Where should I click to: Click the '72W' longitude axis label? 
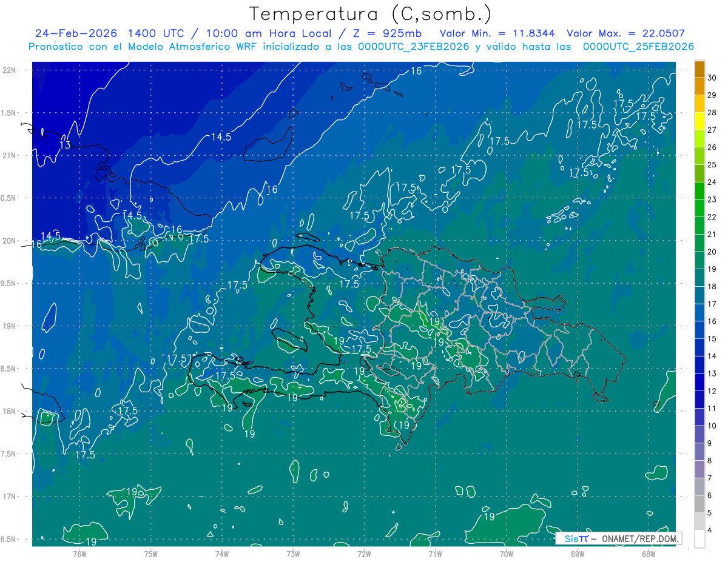(x=364, y=554)
